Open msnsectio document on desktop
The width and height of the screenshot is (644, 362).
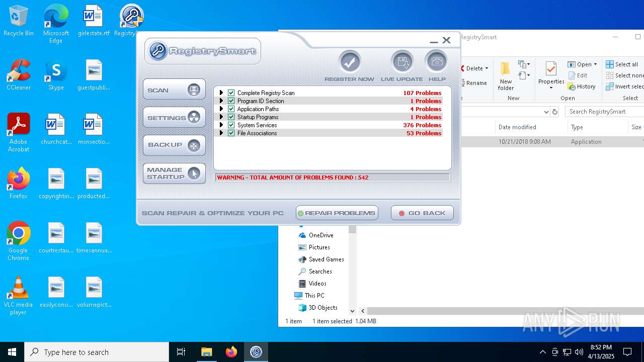(x=94, y=129)
